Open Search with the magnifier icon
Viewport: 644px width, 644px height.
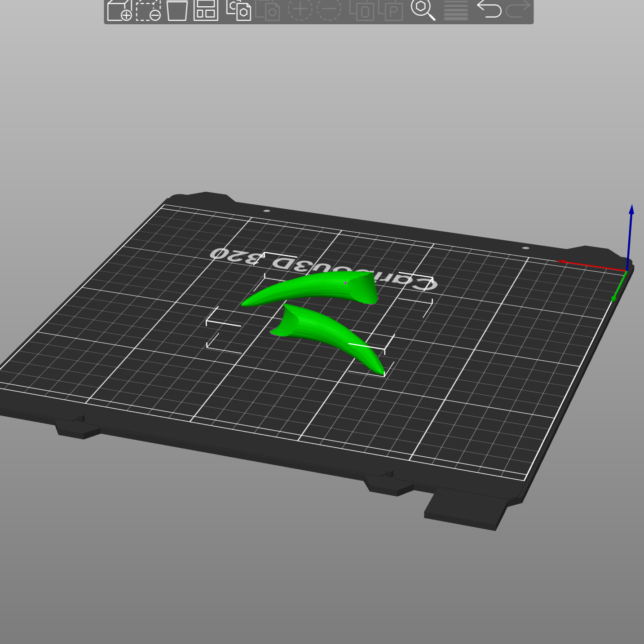point(423,10)
